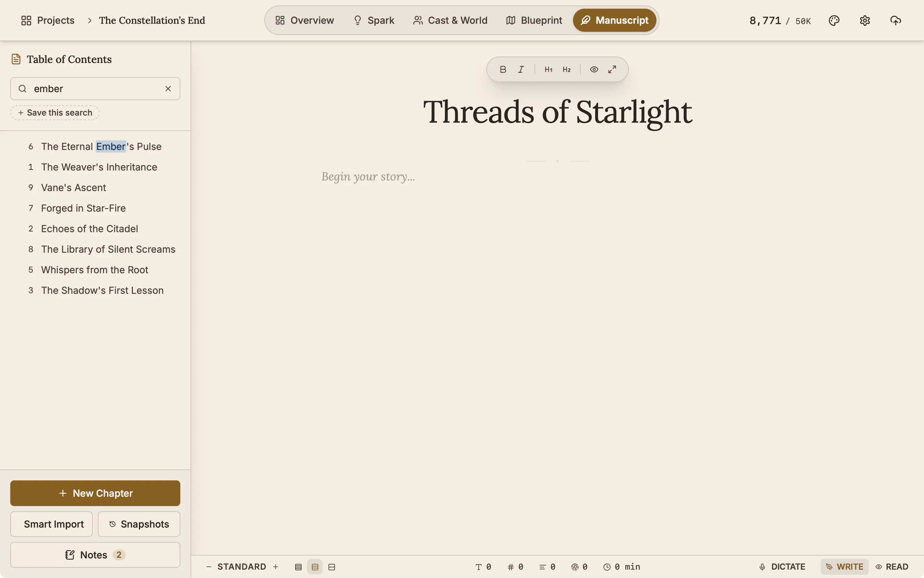Open the Notes panel
This screenshot has width=924, height=578.
[x=95, y=555]
